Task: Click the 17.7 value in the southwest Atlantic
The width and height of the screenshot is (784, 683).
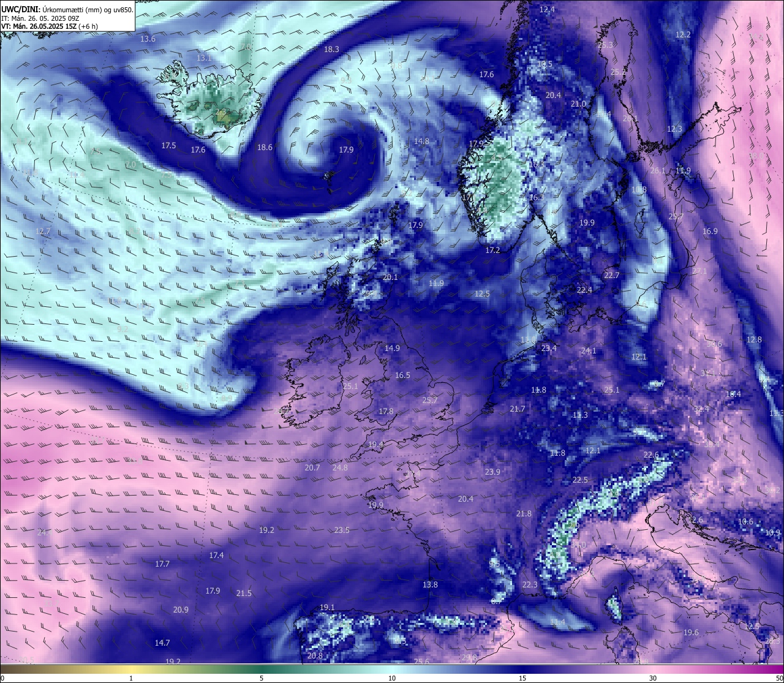Action: [x=162, y=564]
